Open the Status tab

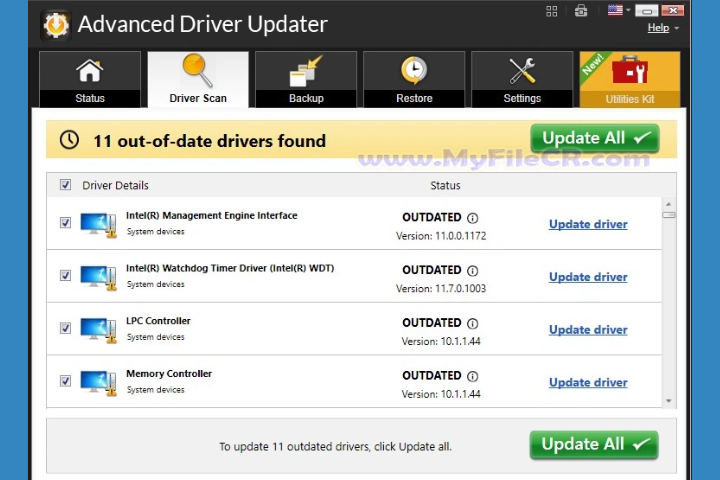[x=90, y=79]
